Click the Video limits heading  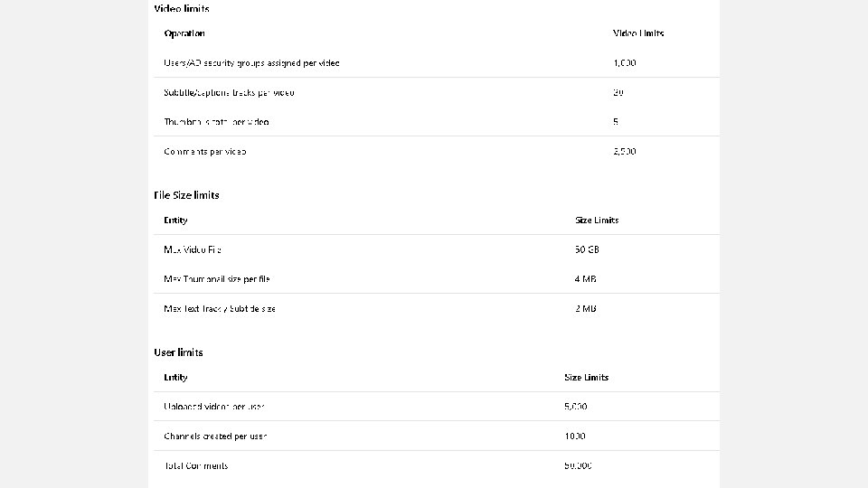pyautogui.click(x=182, y=9)
